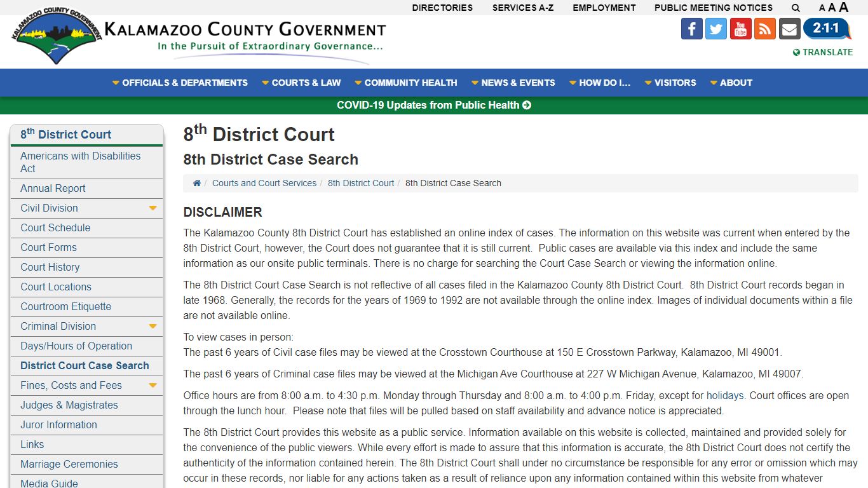Open Juror Information sidebar link

[x=58, y=425]
